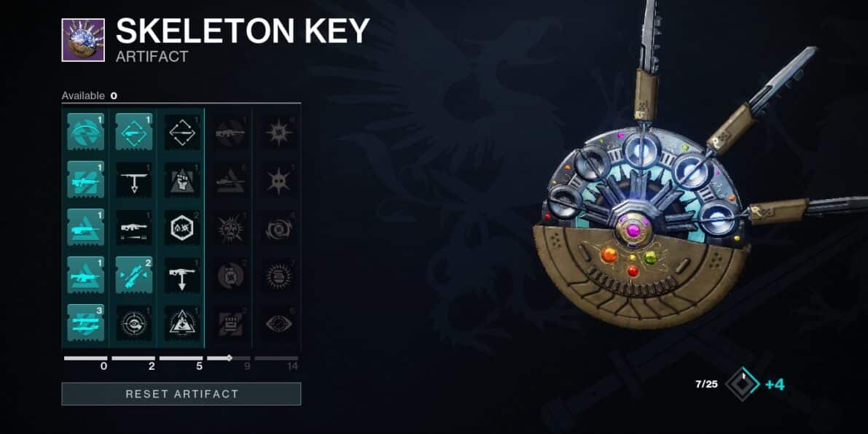The width and height of the screenshot is (868, 434).
Task: Select the gun with downward arrow perk
Action: [x=182, y=274]
